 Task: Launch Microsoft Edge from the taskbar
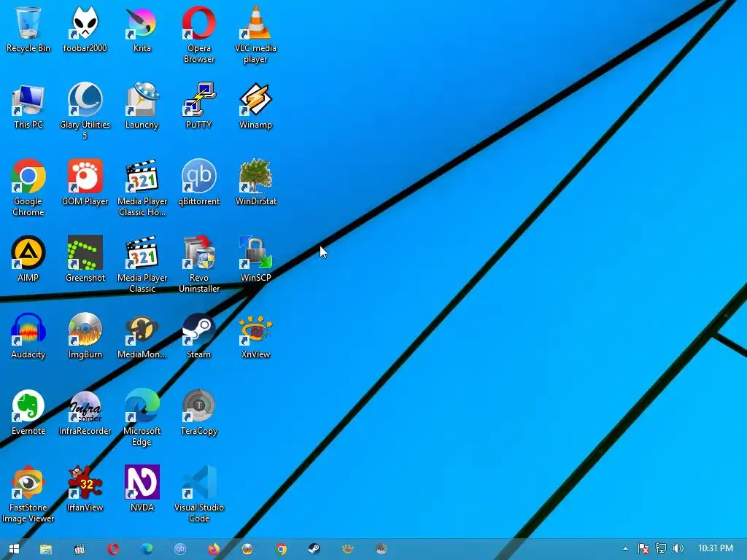147,549
